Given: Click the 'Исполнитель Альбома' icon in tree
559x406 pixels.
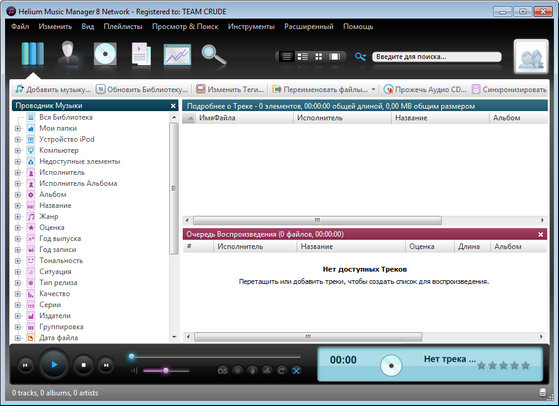Looking at the screenshot, I should pyautogui.click(x=31, y=184).
